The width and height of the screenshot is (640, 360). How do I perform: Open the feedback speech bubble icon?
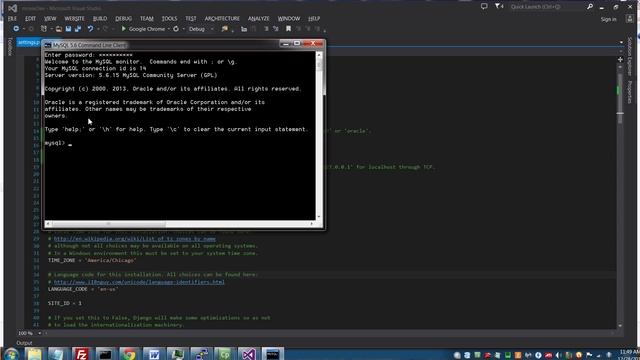(484, 7)
